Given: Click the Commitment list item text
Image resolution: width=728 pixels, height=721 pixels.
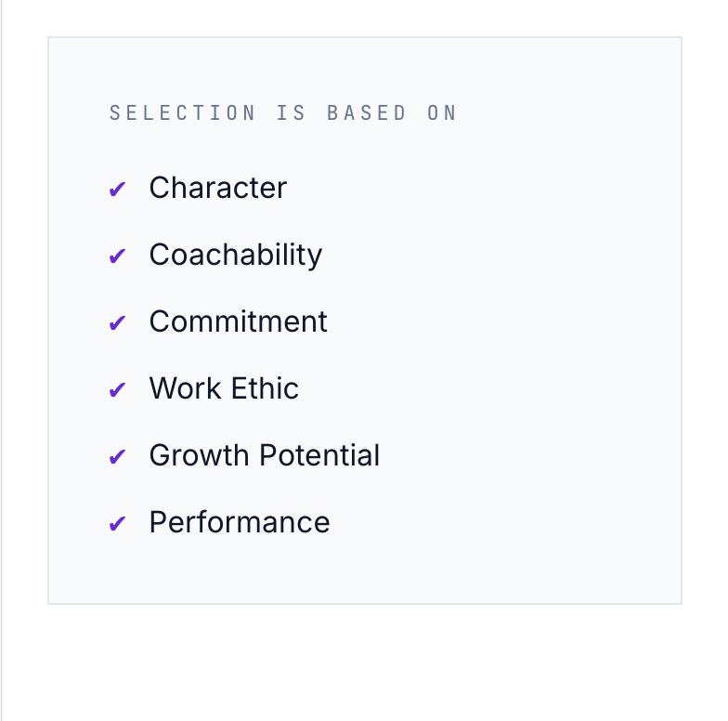Looking at the screenshot, I should 238,321.
